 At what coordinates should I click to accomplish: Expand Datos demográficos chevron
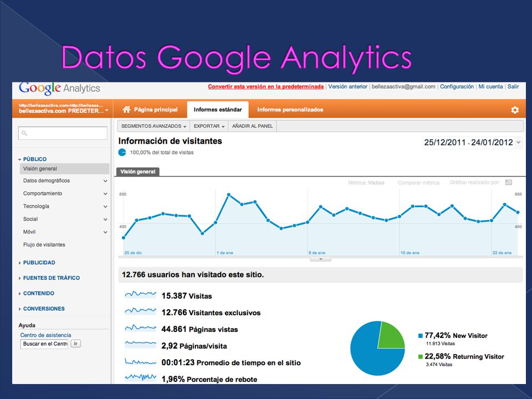[x=105, y=181]
